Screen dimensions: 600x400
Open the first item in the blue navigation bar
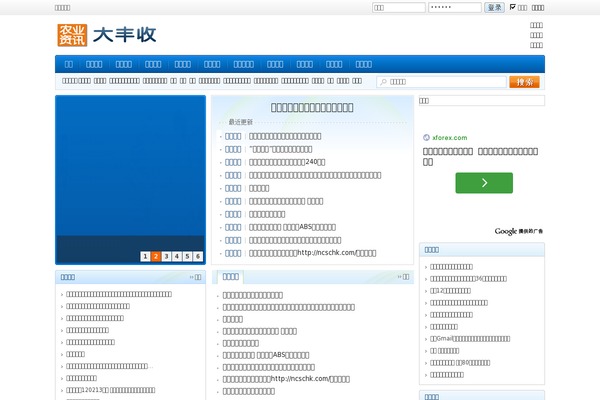69,63
